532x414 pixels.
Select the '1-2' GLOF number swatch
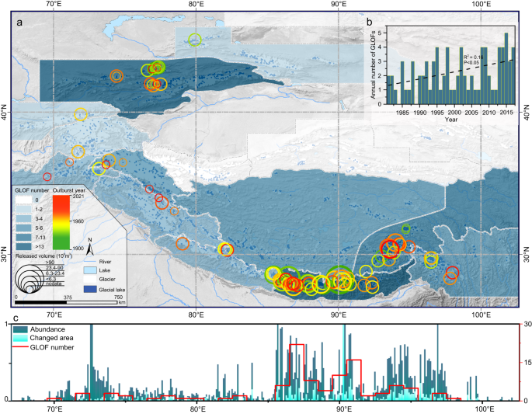point(24,210)
